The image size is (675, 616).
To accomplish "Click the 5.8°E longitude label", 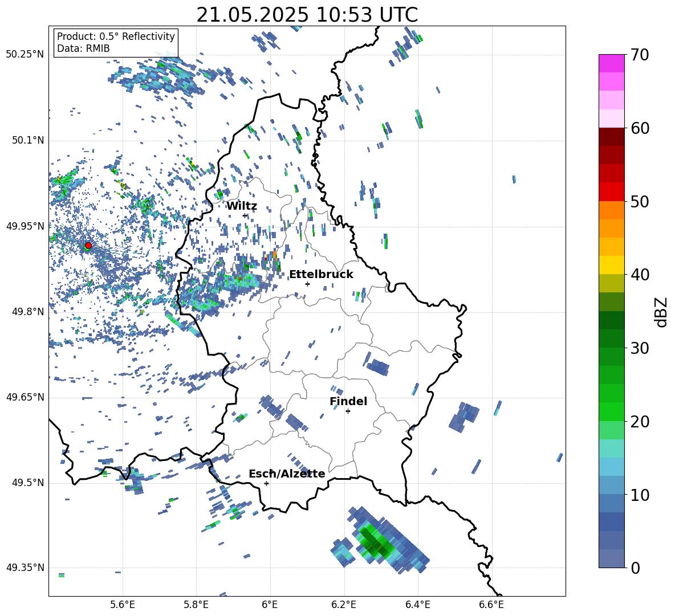I will tap(196, 605).
